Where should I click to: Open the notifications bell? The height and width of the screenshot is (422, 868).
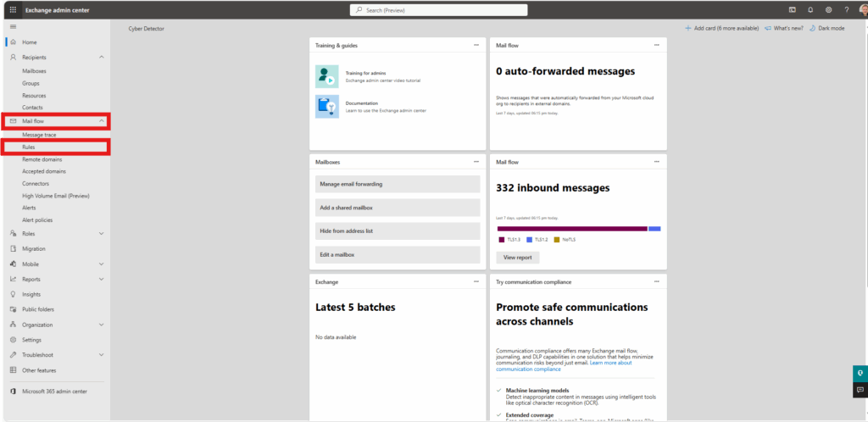point(810,10)
